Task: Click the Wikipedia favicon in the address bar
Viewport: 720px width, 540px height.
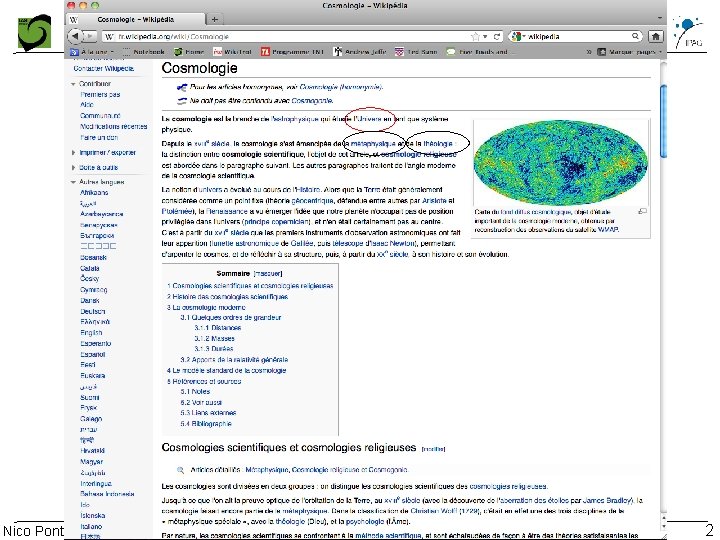Action: click(109, 36)
